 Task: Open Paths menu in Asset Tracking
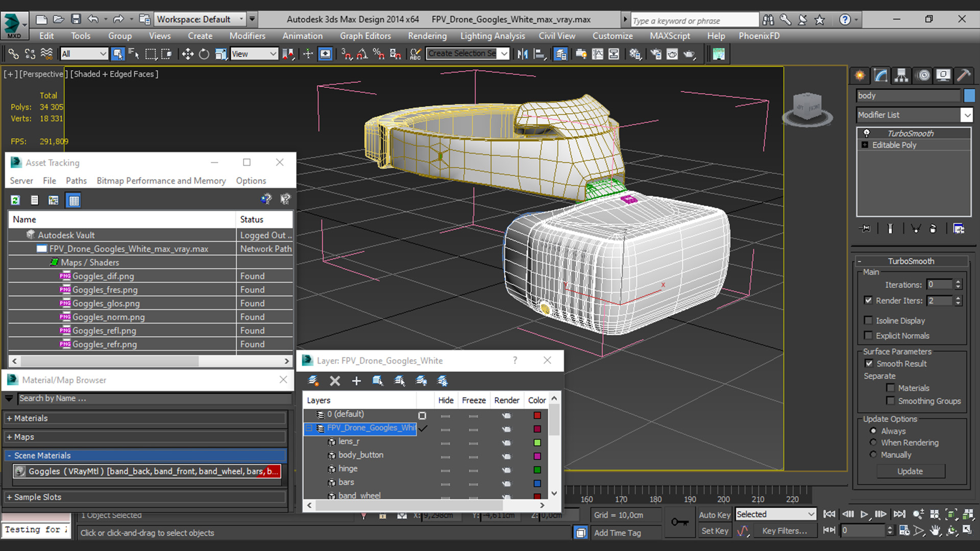coord(76,181)
